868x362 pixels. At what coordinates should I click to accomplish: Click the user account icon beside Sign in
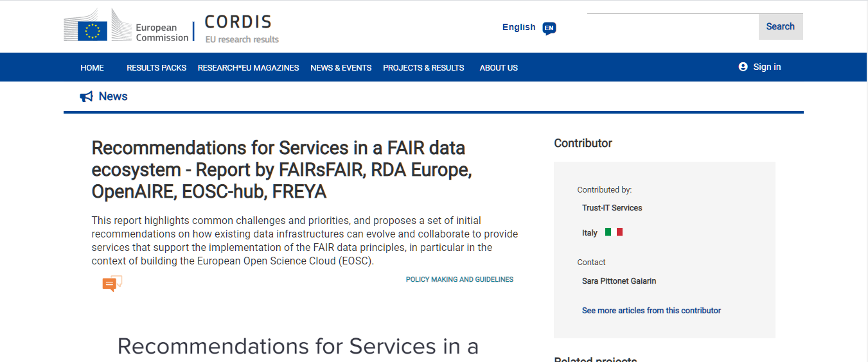click(x=743, y=67)
